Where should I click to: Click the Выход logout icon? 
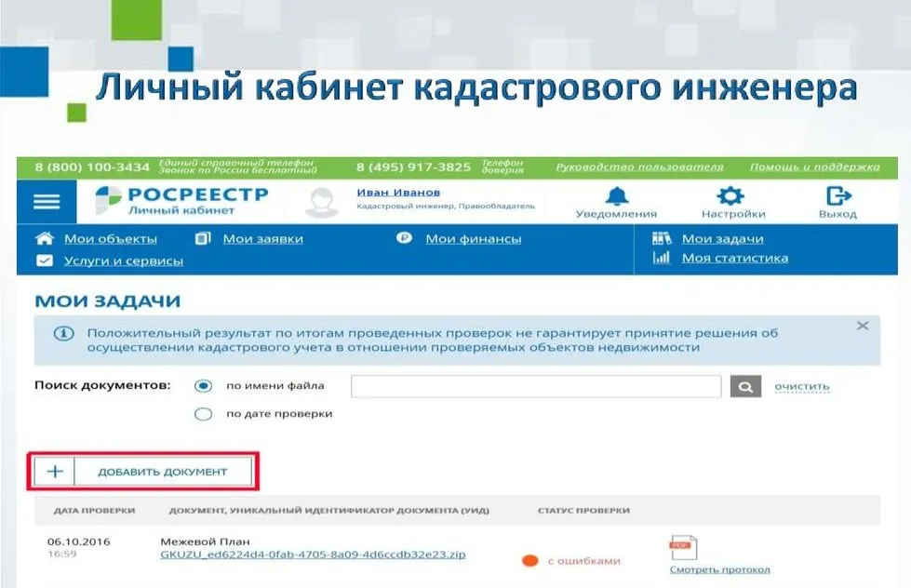[x=837, y=196]
